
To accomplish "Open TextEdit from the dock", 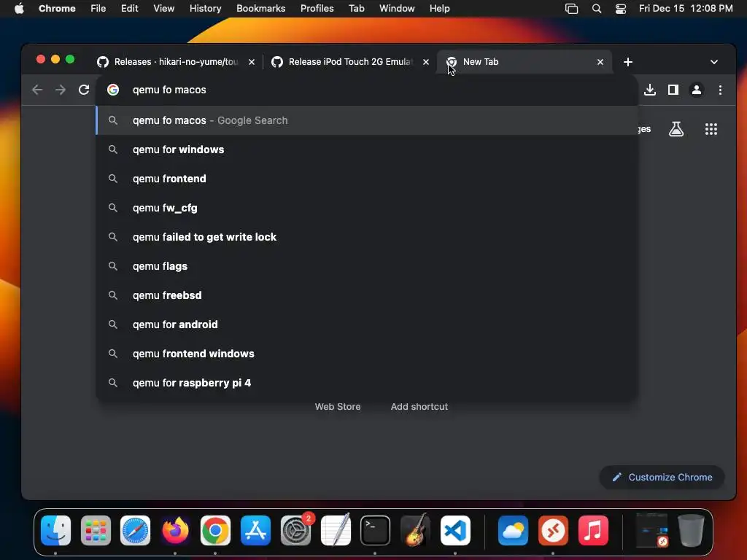I will pyautogui.click(x=336, y=529).
